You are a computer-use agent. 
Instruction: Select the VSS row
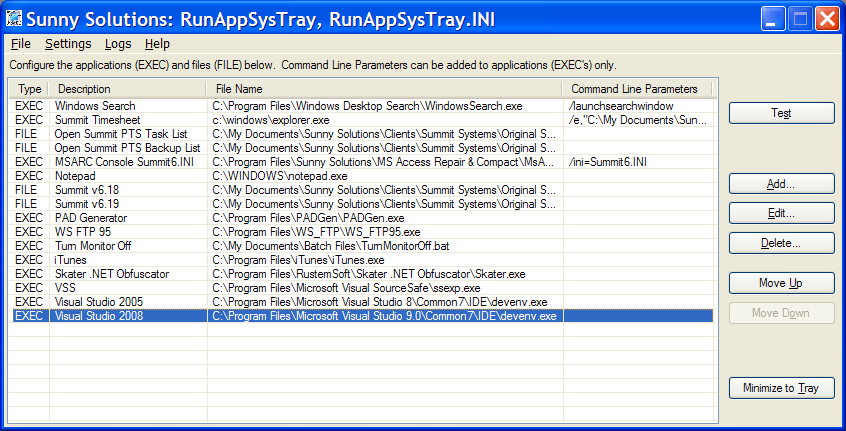point(363,289)
